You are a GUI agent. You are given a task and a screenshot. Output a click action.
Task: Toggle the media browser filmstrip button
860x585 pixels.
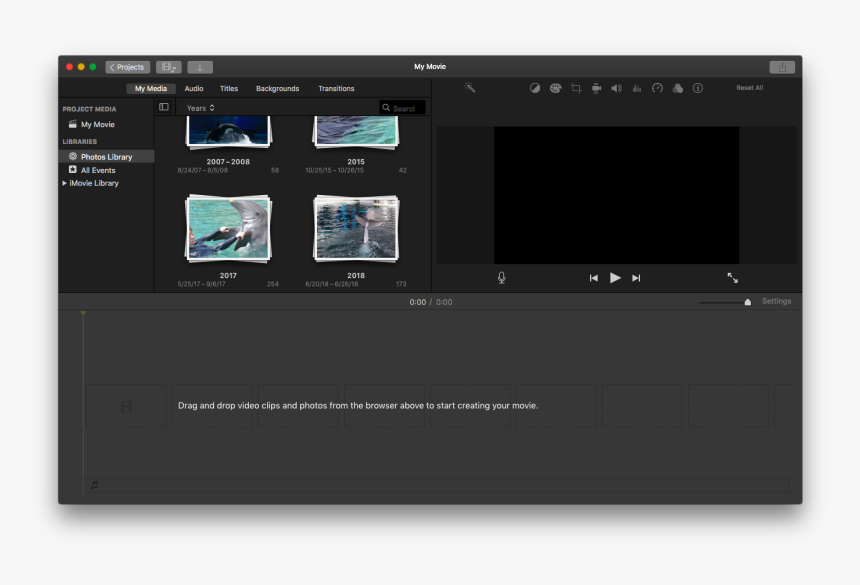point(168,67)
